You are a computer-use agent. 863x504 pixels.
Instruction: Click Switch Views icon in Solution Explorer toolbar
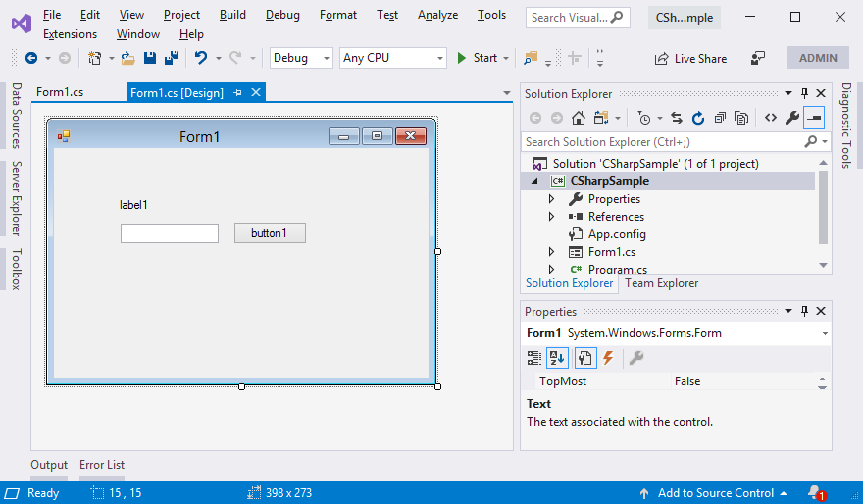pos(601,118)
